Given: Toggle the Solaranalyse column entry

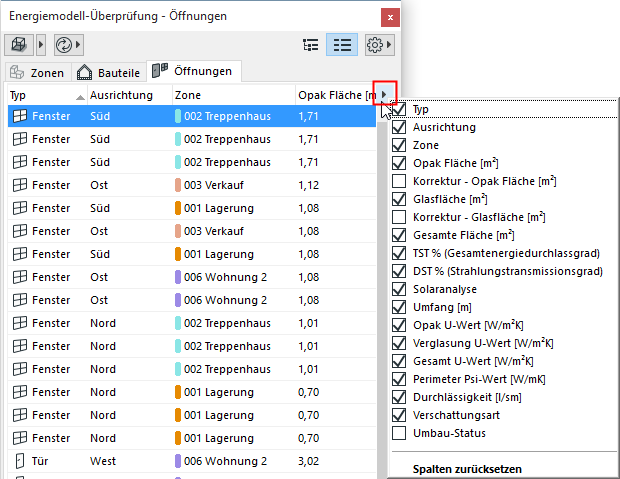Looking at the screenshot, I should [x=502, y=289].
